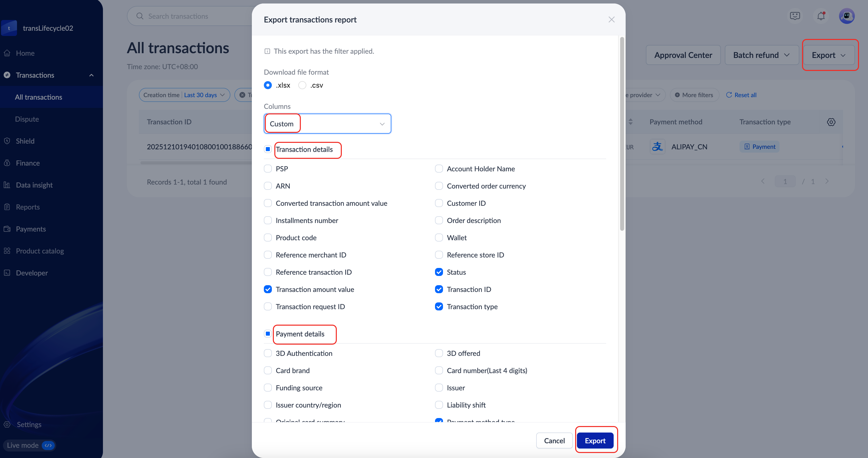Viewport: 868px width, 458px height.
Task: Open the Columns Custom dropdown
Action: click(327, 124)
